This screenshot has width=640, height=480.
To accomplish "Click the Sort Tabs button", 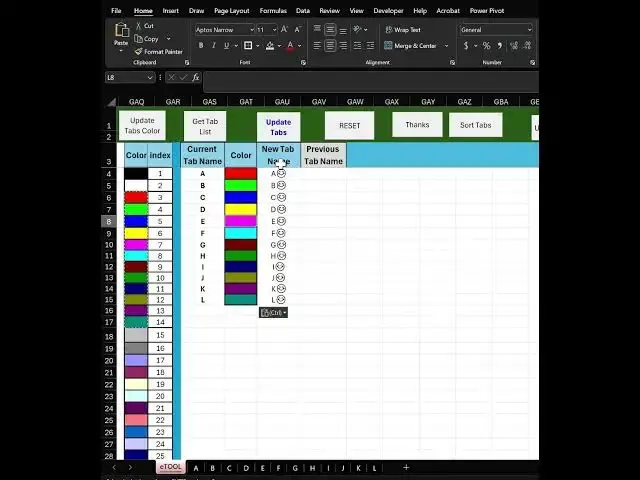I will pyautogui.click(x=476, y=125).
